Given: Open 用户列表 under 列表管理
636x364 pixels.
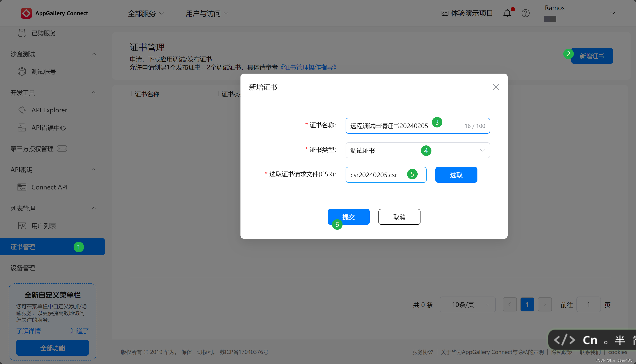Looking at the screenshot, I should coord(44,226).
